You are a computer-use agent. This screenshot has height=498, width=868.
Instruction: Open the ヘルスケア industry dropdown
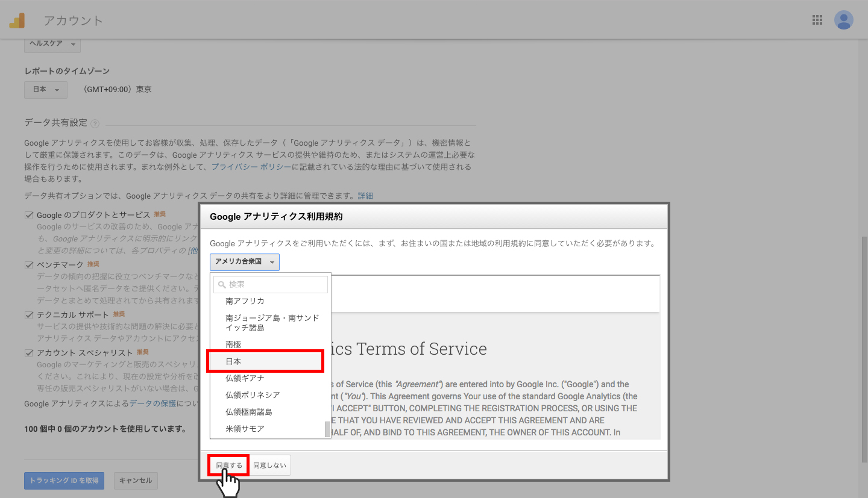pos(52,44)
